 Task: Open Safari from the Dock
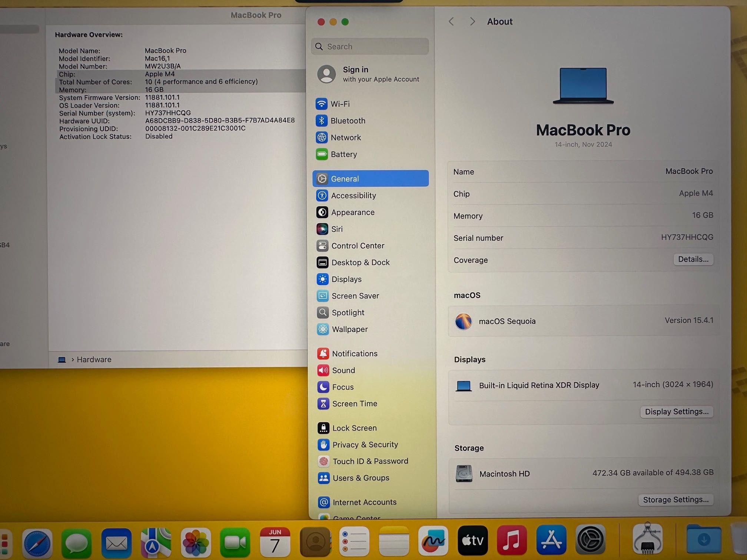pos(37,543)
